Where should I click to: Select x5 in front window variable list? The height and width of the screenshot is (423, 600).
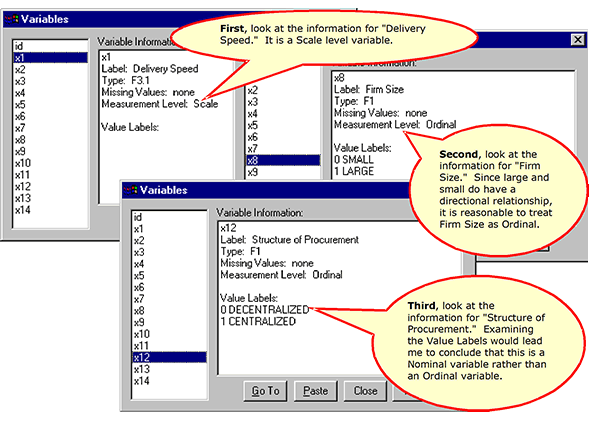pyautogui.click(x=169, y=276)
